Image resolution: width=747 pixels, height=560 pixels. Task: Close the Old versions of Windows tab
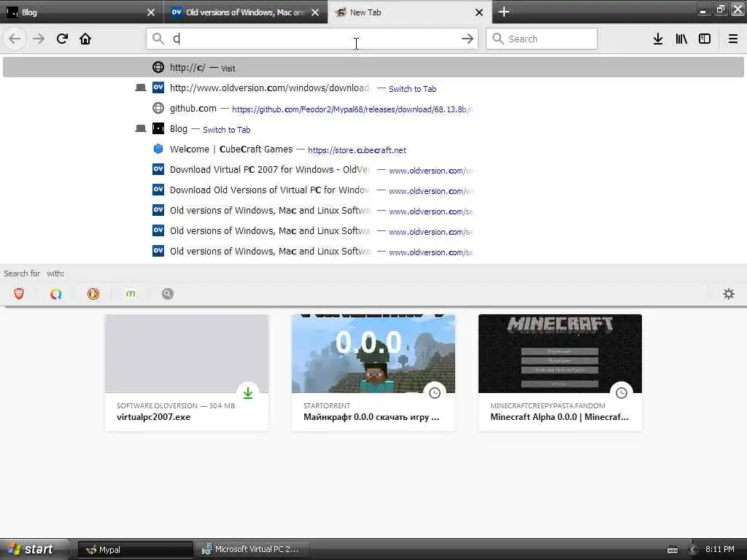315,12
